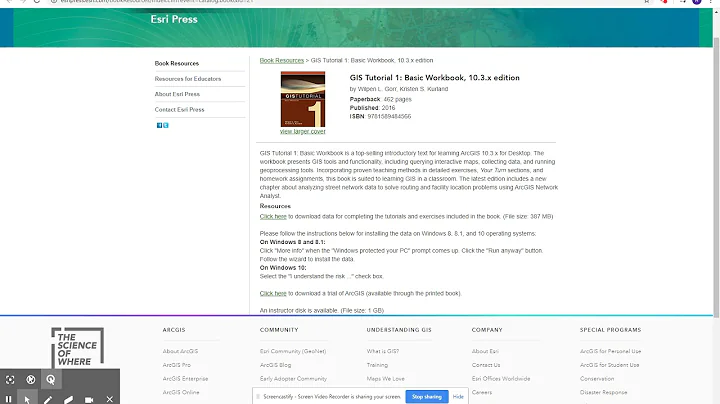Click the bookmark star icon in address bar

click(x=647, y=1)
